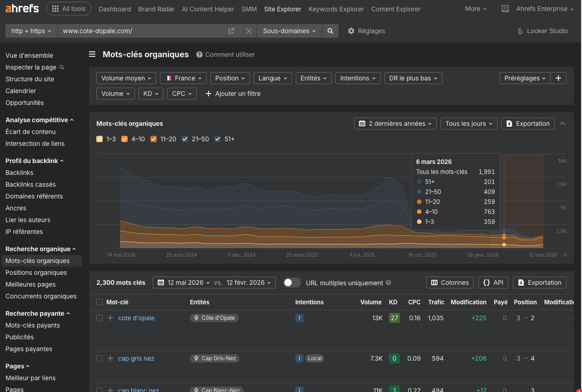Screen dimensions: 582x392
Task: Open the Volume moyen filter dropdown
Action: click(x=126, y=78)
